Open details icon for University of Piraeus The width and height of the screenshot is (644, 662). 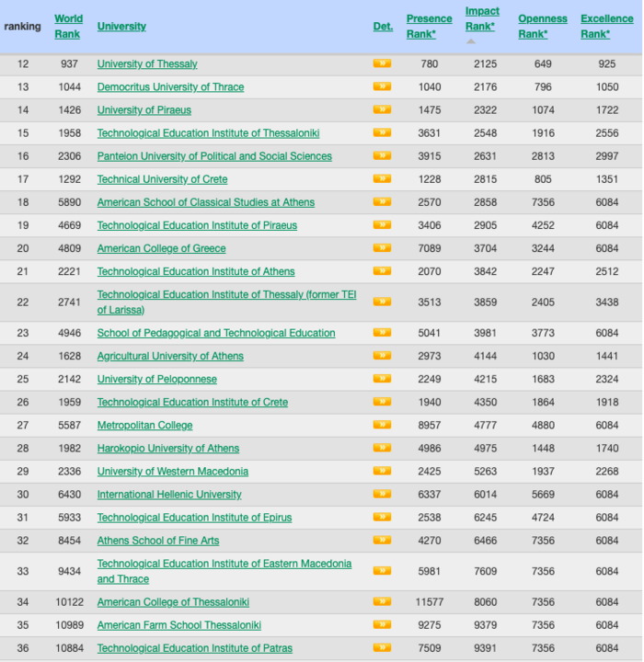click(382, 109)
